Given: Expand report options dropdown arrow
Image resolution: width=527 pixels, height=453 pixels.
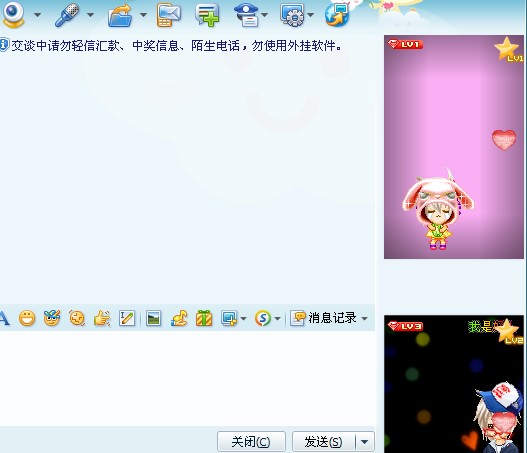Looking at the screenshot, I should pyautogui.click(x=265, y=15).
